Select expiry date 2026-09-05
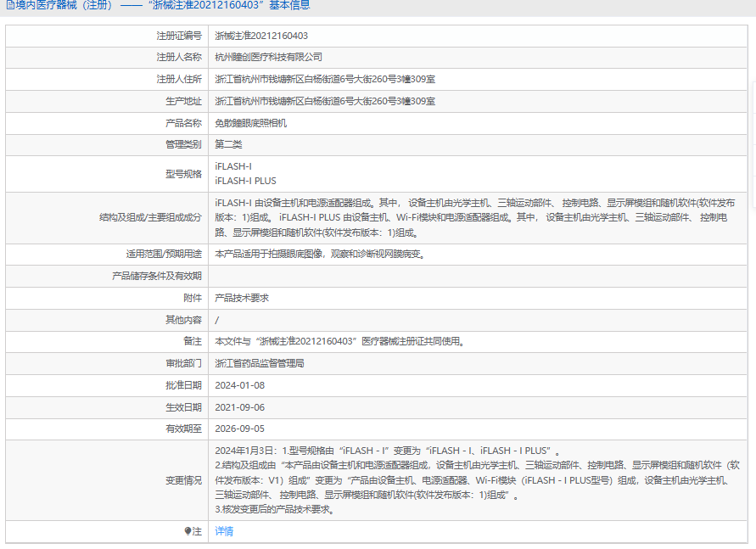 point(239,429)
